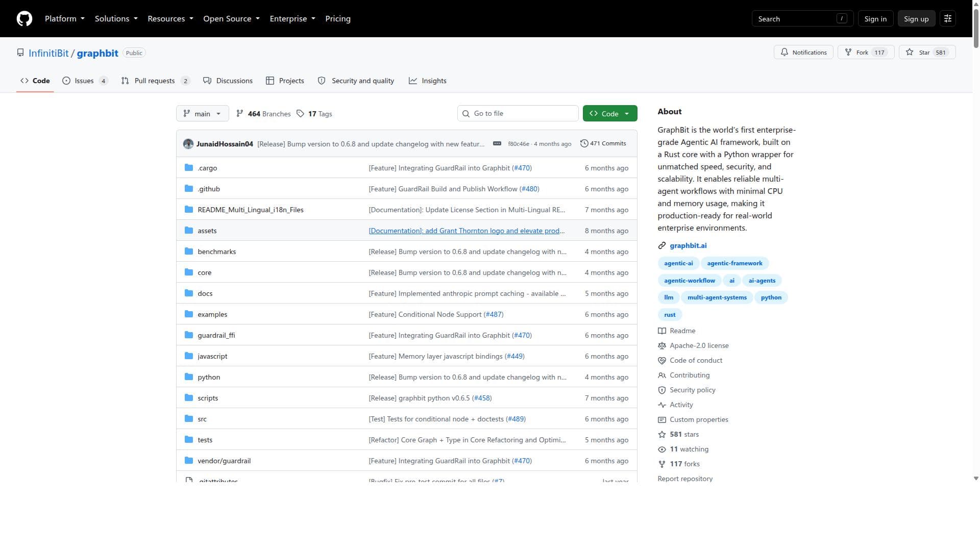The width and height of the screenshot is (980, 551).
Task: Expand commit message ellipsis button
Action: click(x=497, y=144)
